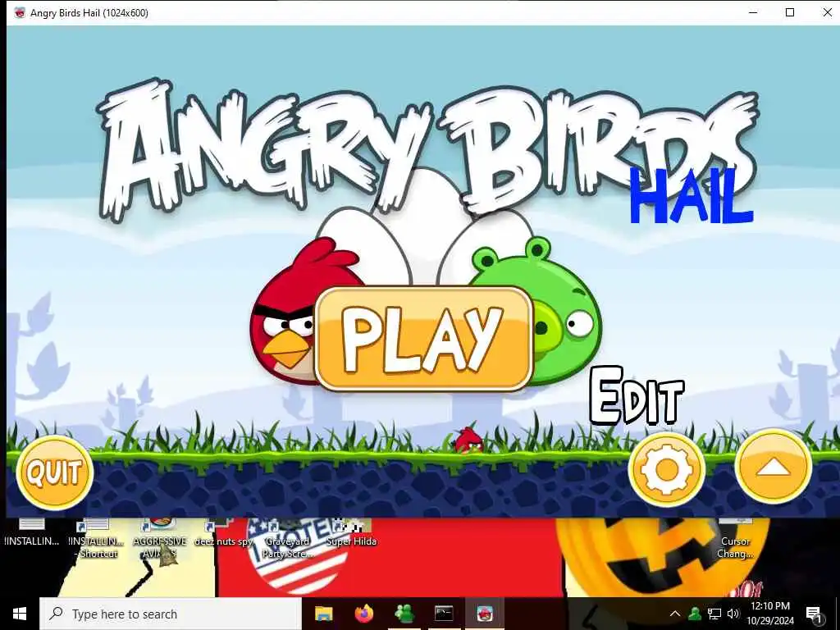Image resolution: width=840 pixels, height=630 pixels.
Task: Open the 12:10 PM clock and date
Action: point(769,614)
